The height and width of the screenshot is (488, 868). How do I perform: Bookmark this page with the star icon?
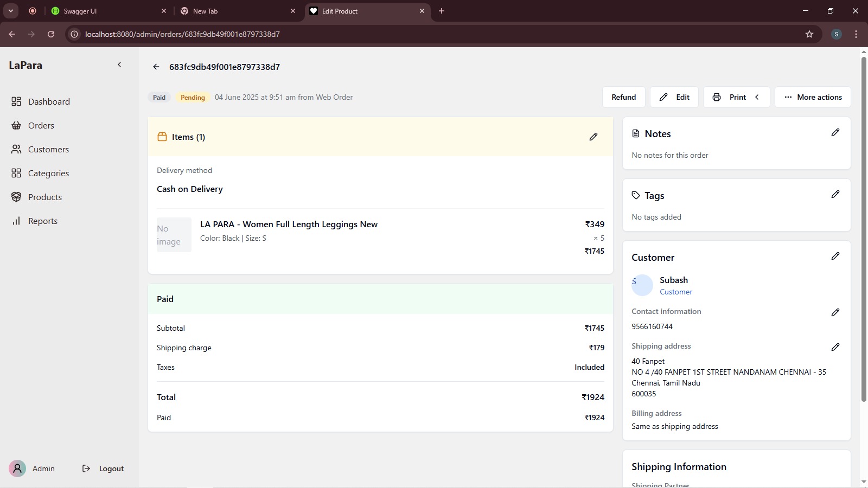[x=809, y=34]
